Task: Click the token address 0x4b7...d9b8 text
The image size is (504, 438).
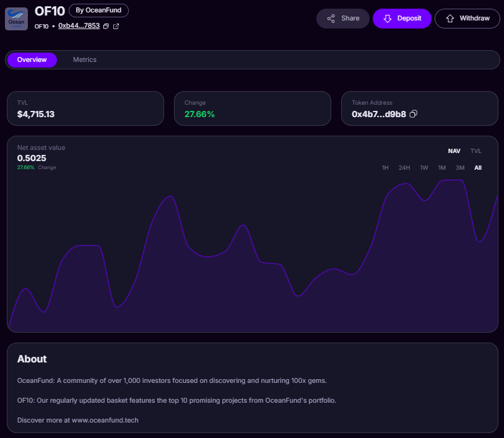Action: click(x=379, y=114)
